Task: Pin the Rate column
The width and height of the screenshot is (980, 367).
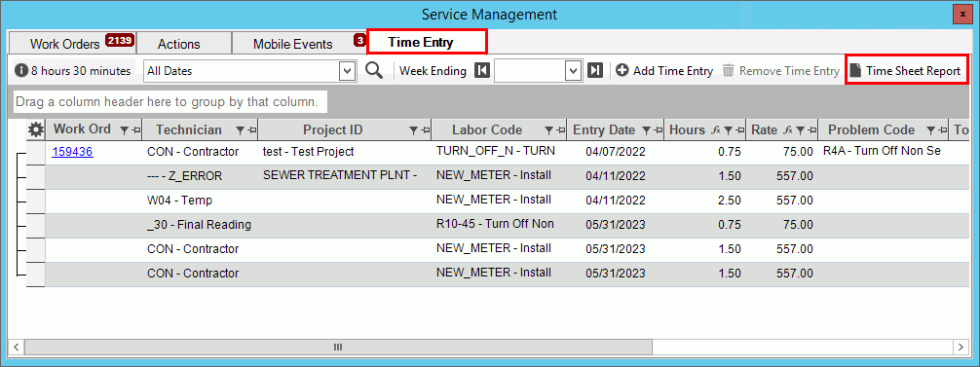Action: tap(811, 130)
